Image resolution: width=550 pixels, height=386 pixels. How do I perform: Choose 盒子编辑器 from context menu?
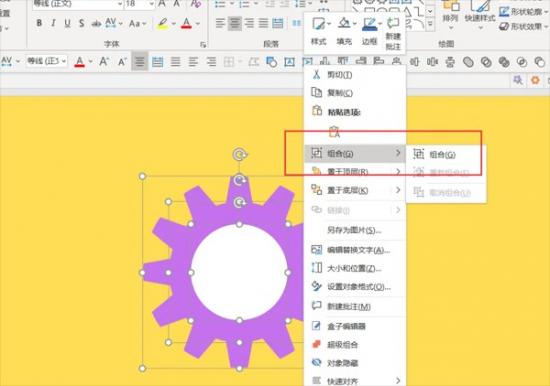[x=355, y=326]
